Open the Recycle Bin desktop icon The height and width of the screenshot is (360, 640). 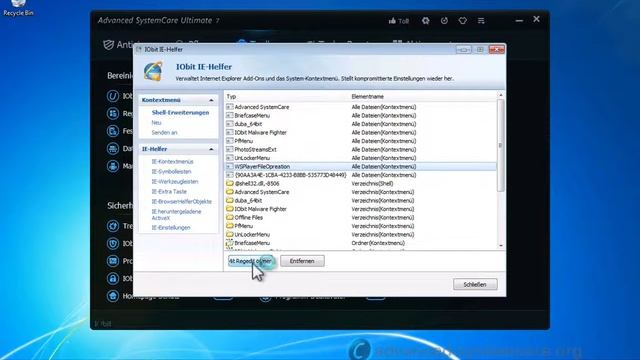click(18, 7)
